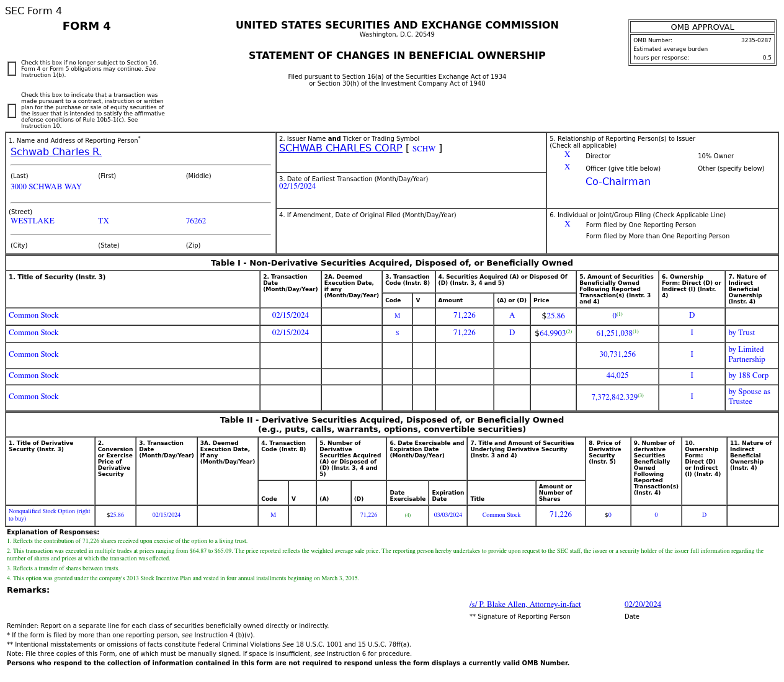Viewport: 784px width, 682px height.
Task: Click explanation 3 about transfer between trusts
Action: 63,568
